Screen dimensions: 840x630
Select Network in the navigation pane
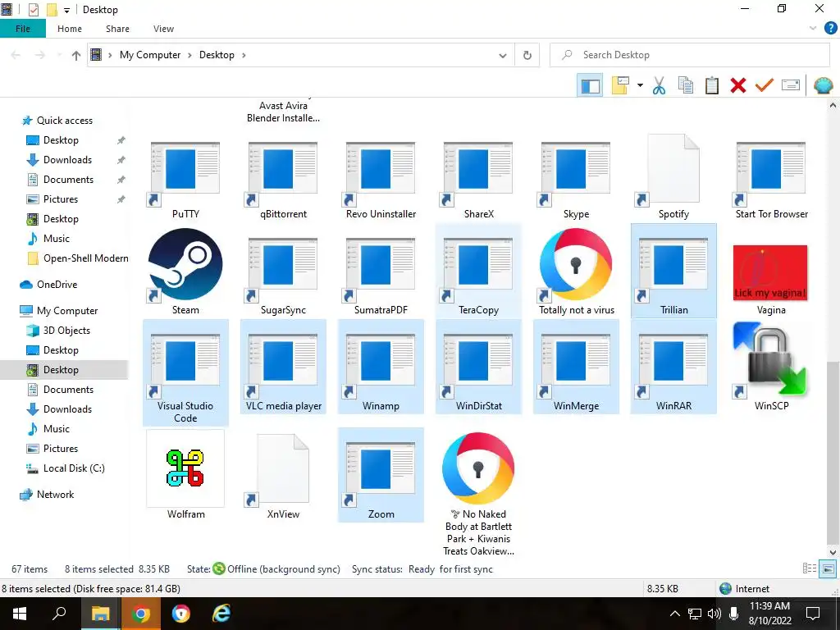coord(55,495)
